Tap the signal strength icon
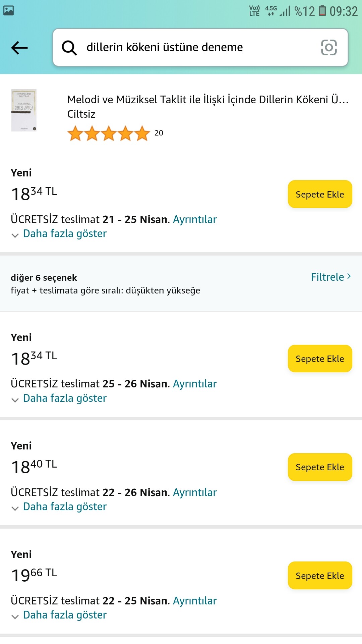The height and width of the screenshot is (644, 362). 285,11
